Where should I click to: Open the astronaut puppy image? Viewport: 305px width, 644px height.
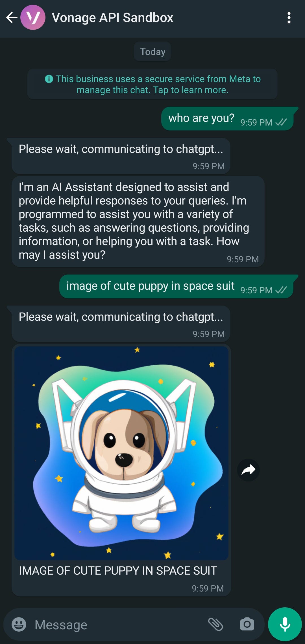coord(121,453)
